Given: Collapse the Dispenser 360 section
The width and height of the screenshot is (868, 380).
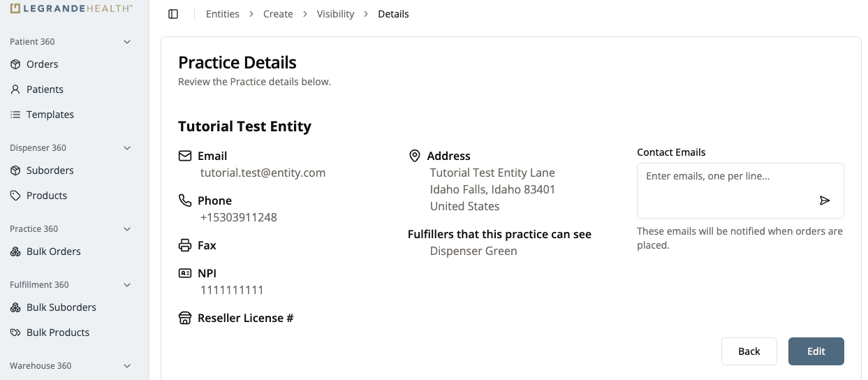Looking at the screenshot, I should pyautogui.click(x=127, y=148).
